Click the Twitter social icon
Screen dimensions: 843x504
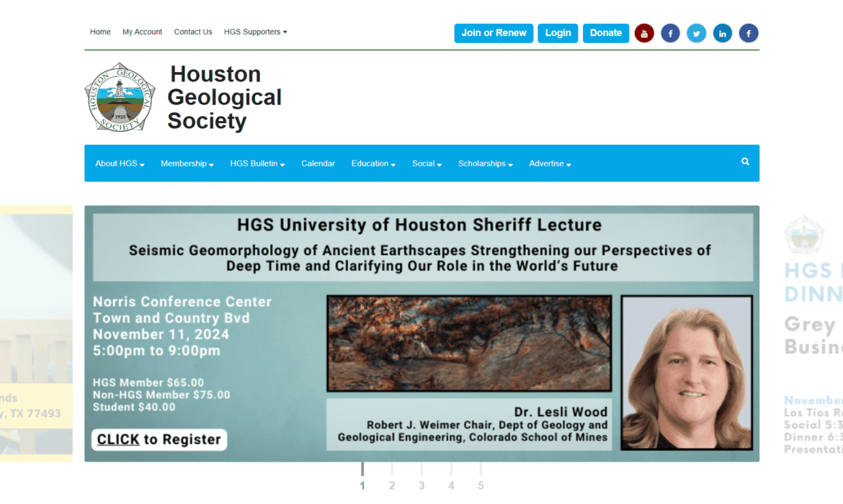tap(696, 32)
